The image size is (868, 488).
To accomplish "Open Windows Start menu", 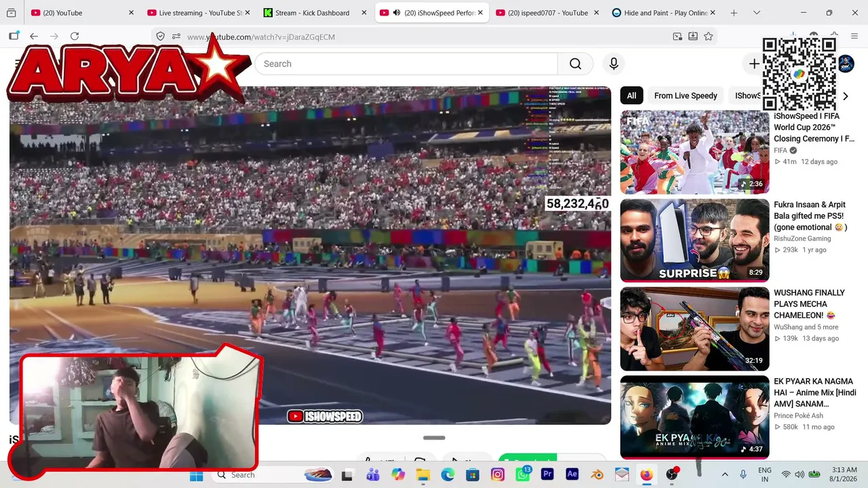I will (x=196, y=475).
